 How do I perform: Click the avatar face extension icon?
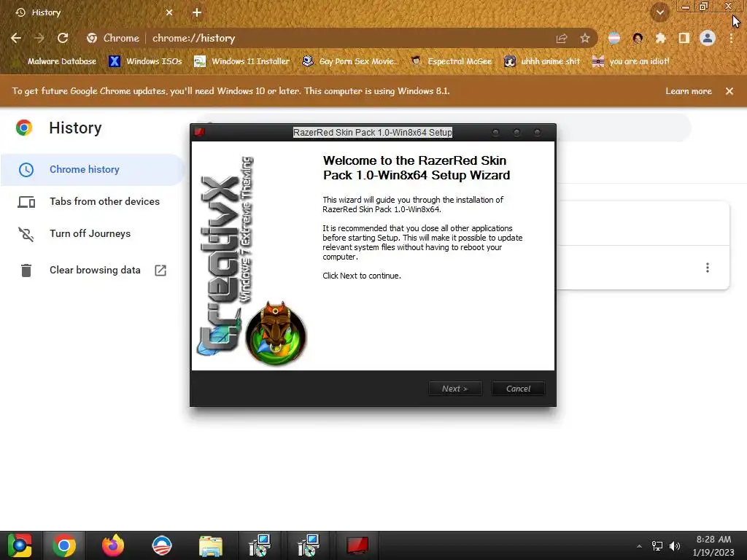tap(638, 38)
